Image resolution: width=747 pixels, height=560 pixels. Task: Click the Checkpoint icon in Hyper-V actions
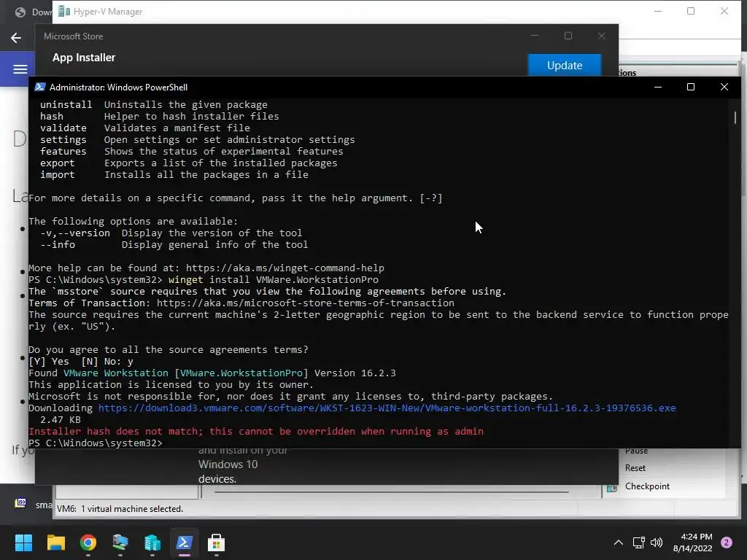(612, 487)
